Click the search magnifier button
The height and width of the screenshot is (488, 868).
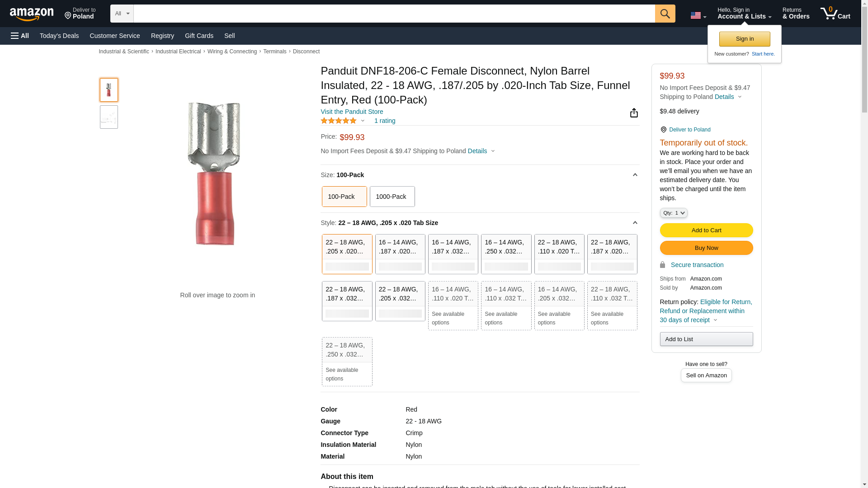pos(665,14)
